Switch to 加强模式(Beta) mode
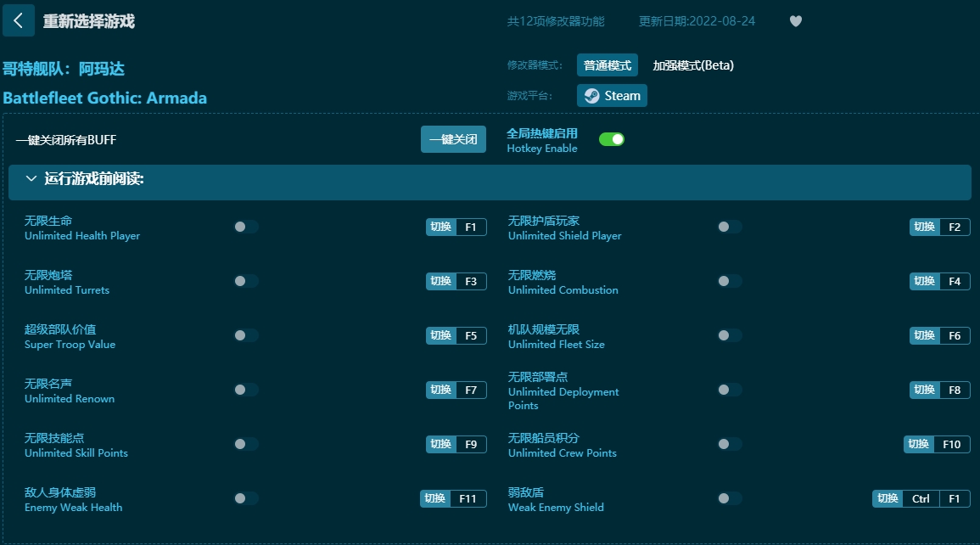Viewport: 980px width, 545px height. 692,65
